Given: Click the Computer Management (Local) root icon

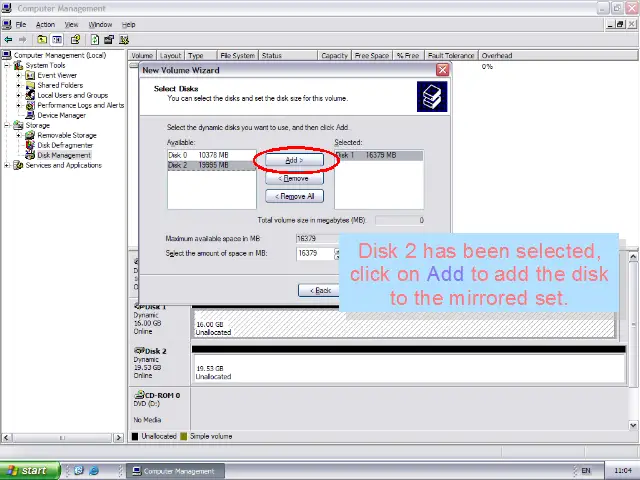Looking at the screenshot, I should tap(7, 55).
